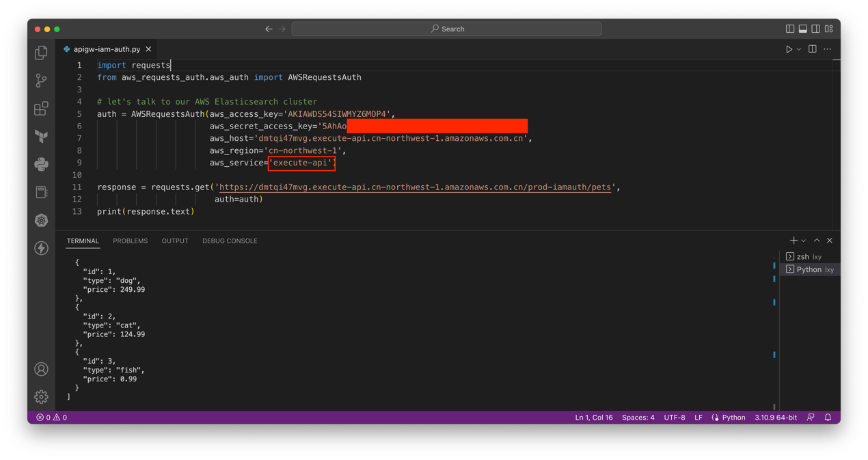Toggle the bottom panel layout icon
The width and height of the screenshot is (868, 460).
(803, 29)
